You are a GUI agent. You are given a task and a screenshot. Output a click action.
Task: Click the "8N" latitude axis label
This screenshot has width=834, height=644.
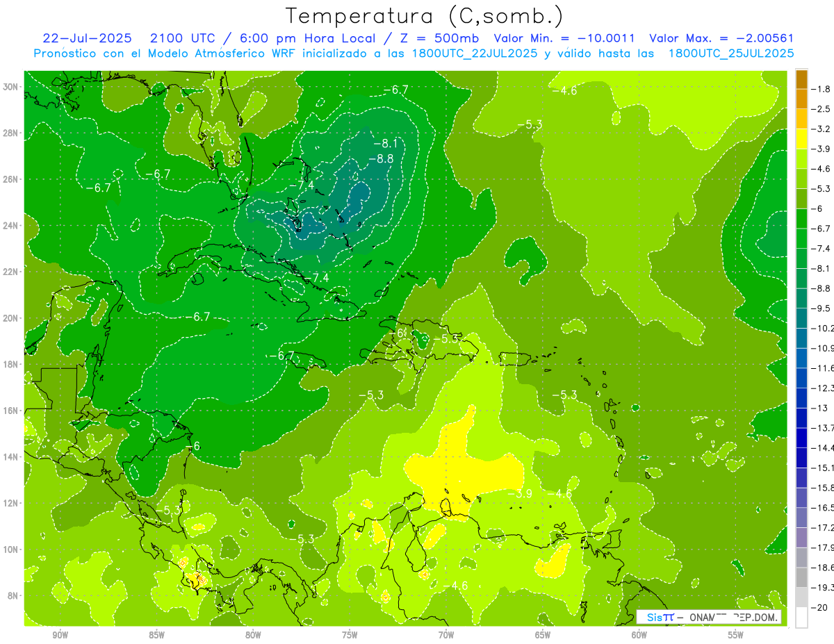click(x=13, y=595)
